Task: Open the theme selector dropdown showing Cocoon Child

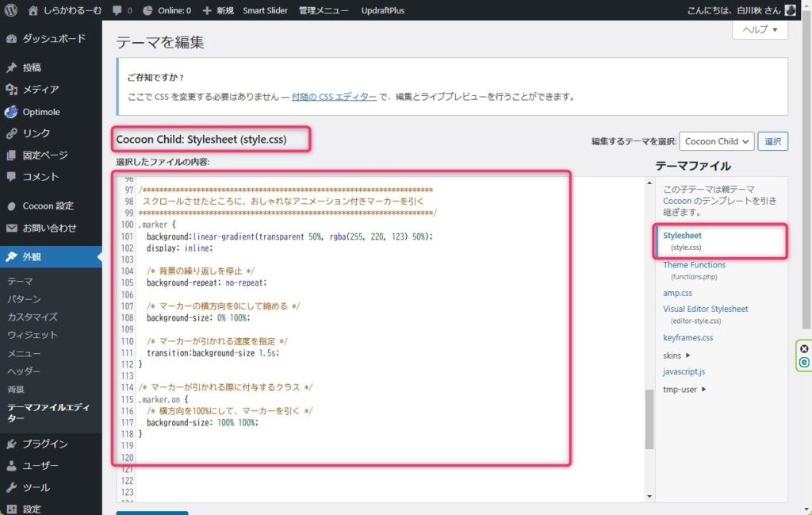Action: click(x=716, y=141)
